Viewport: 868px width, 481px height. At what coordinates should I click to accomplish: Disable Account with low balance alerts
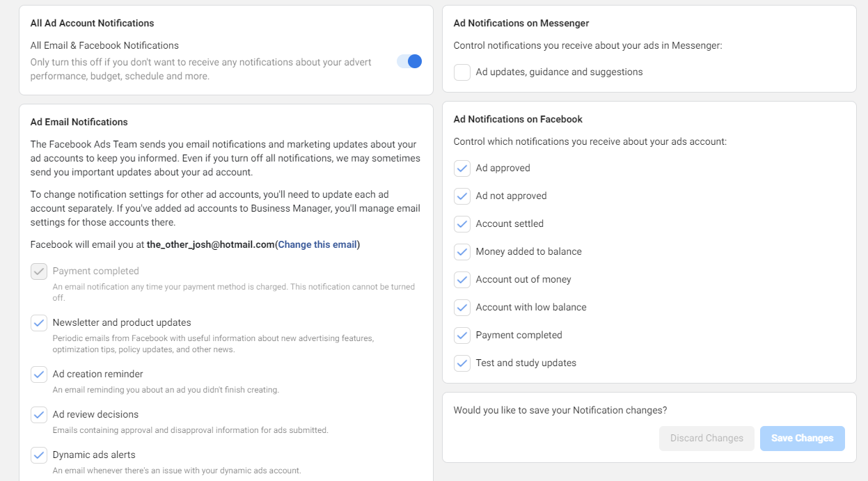[461, 307]
